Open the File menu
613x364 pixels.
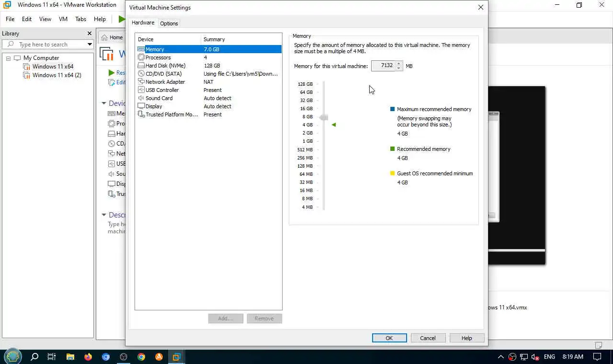pos(10,19)
